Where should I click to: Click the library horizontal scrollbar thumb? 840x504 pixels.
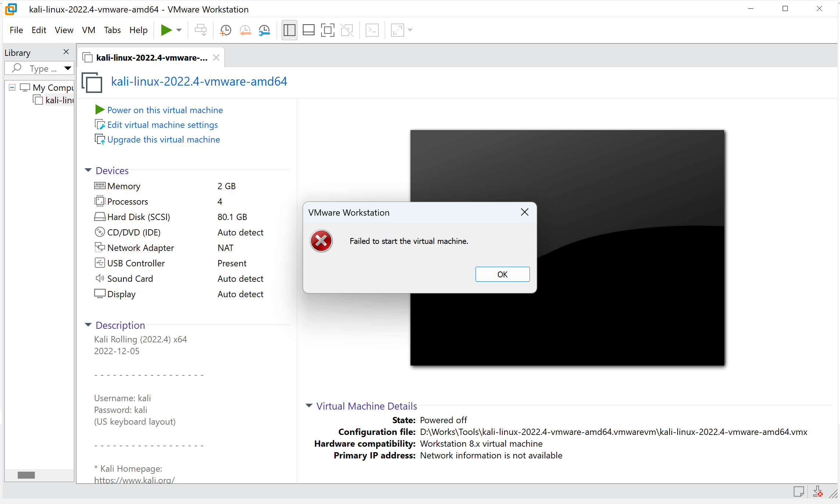[x=26, y=475]
